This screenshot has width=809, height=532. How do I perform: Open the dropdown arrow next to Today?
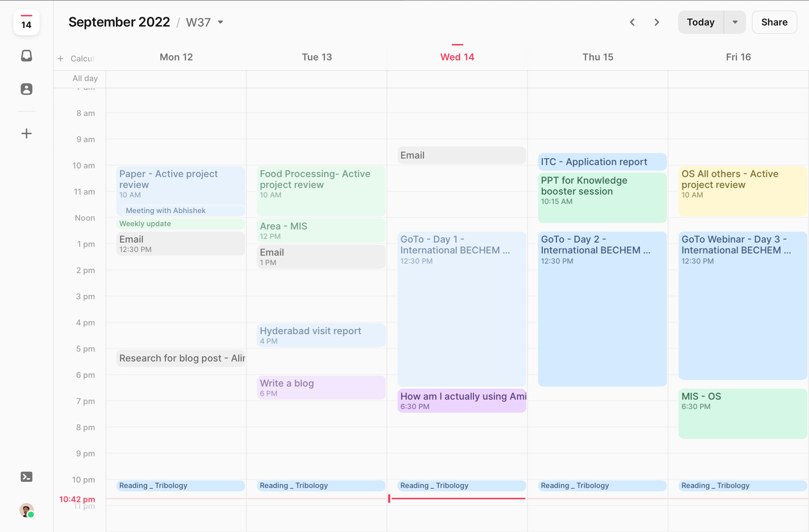[735, 22]
